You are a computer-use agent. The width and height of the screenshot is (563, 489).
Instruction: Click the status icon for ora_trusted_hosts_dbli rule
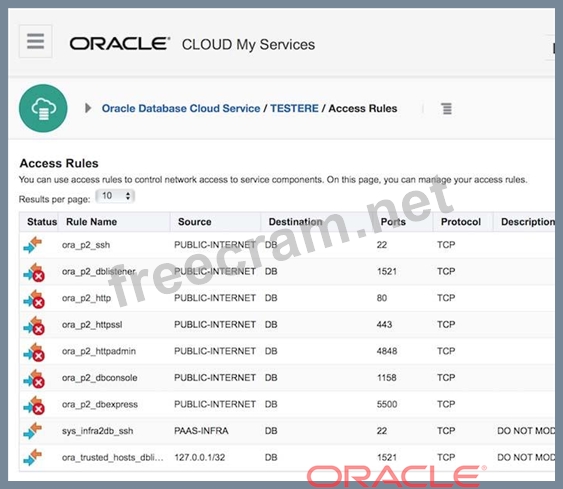pyautogui.click(x=33, y=457)
